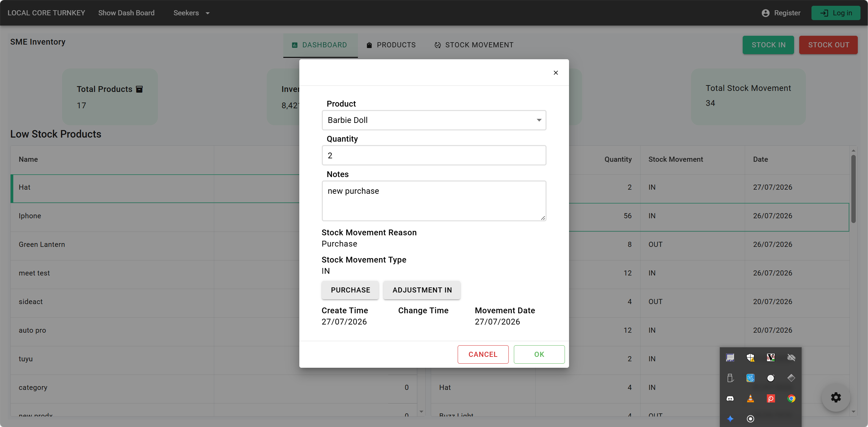
Task: Click Safely Remove Hardware USB icon
Action: click(730, 378)
